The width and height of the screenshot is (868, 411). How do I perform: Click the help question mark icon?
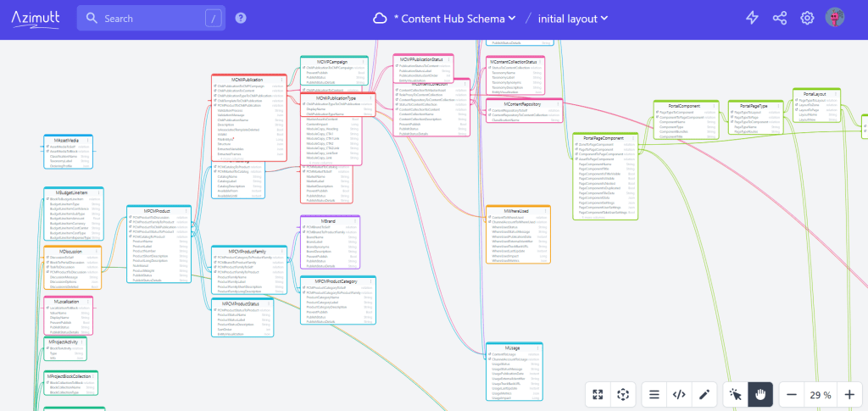coord(241,18)
